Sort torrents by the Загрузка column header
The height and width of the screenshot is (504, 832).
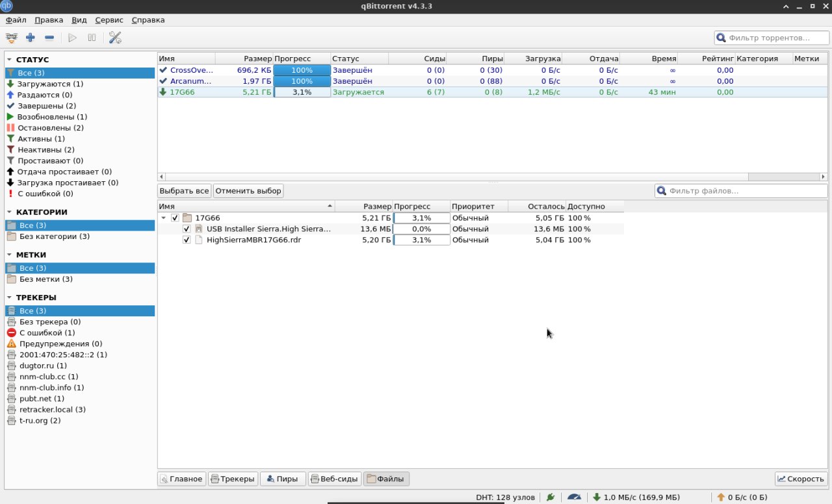tap(533, 58)
